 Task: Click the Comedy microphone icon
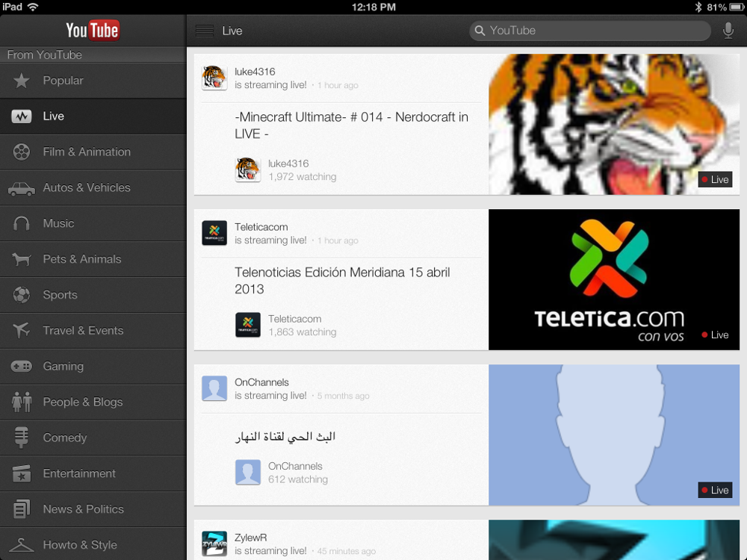pos(22,438)
